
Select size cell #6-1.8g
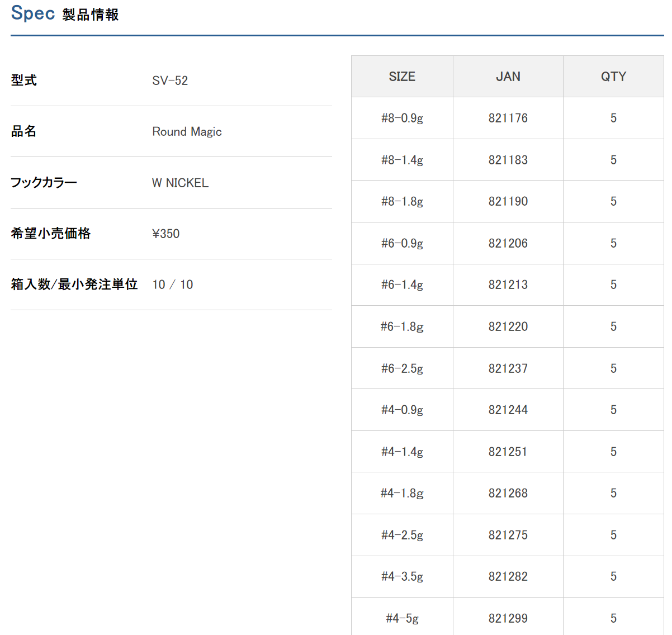(x=402, y=326)
